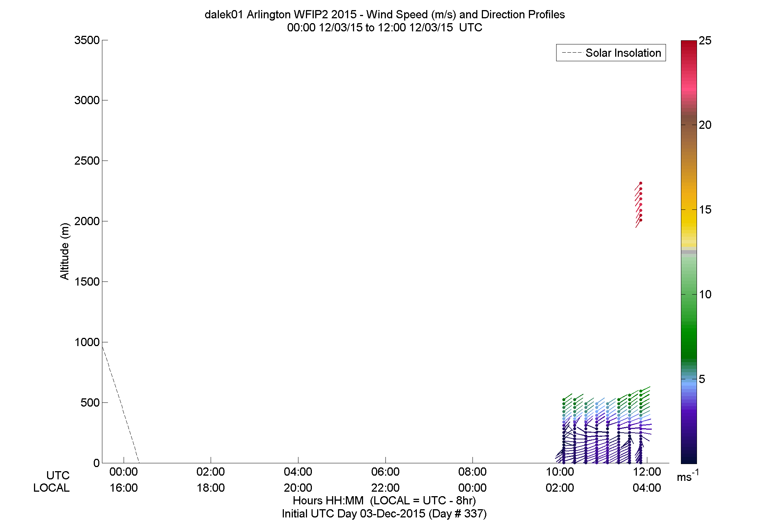Click the colorbar label 25
Screen dimensions: 784x532
point(705,40)
